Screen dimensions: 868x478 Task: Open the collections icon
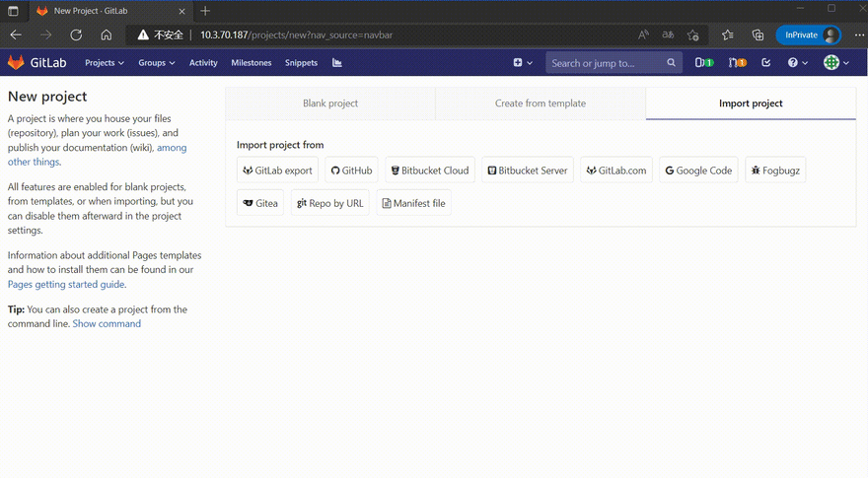(758, 34)
